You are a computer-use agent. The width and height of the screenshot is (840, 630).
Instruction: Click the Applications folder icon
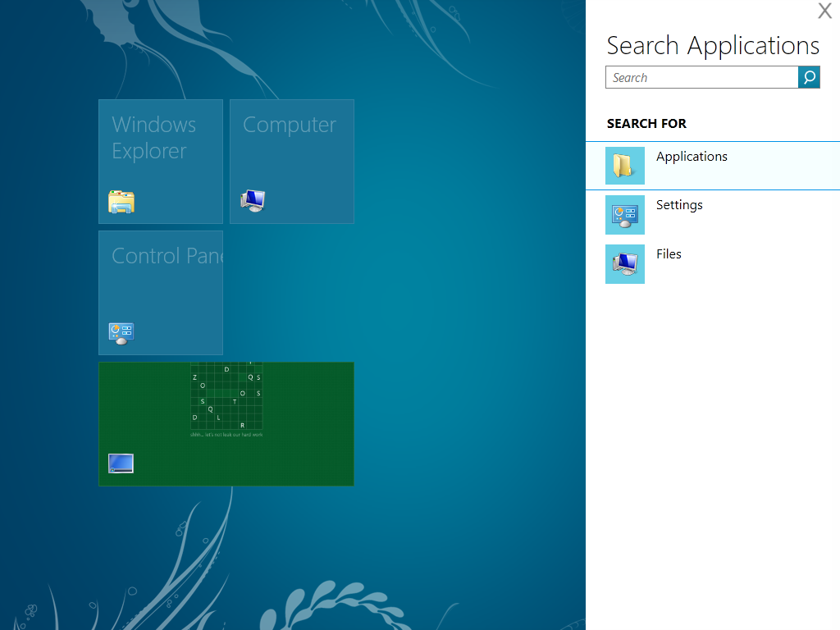coord(624,166)
